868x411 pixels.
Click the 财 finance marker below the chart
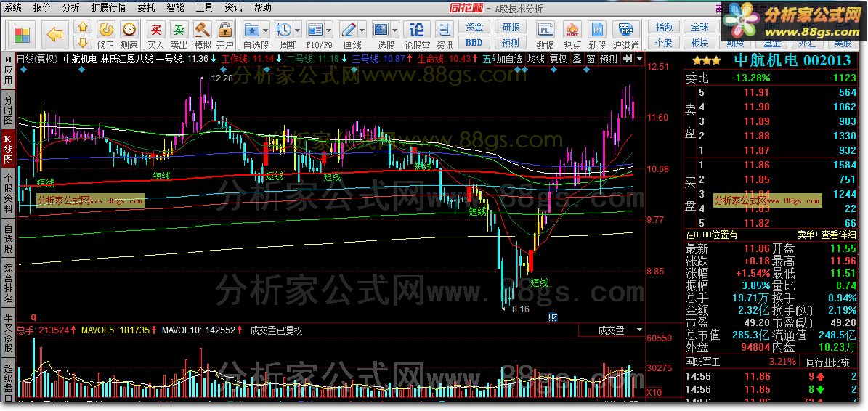tap(553, 317)
